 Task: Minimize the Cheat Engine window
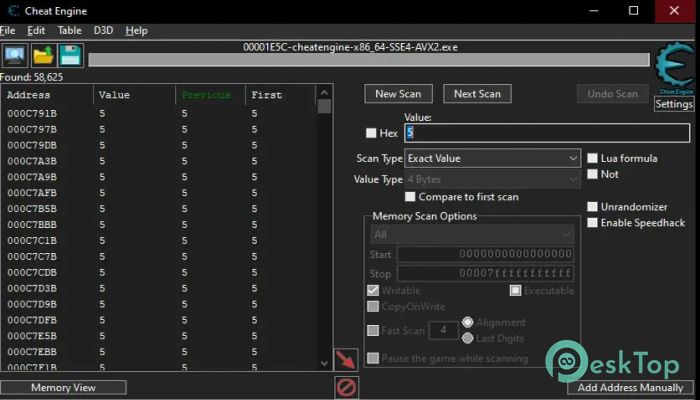tap(594, 11)
